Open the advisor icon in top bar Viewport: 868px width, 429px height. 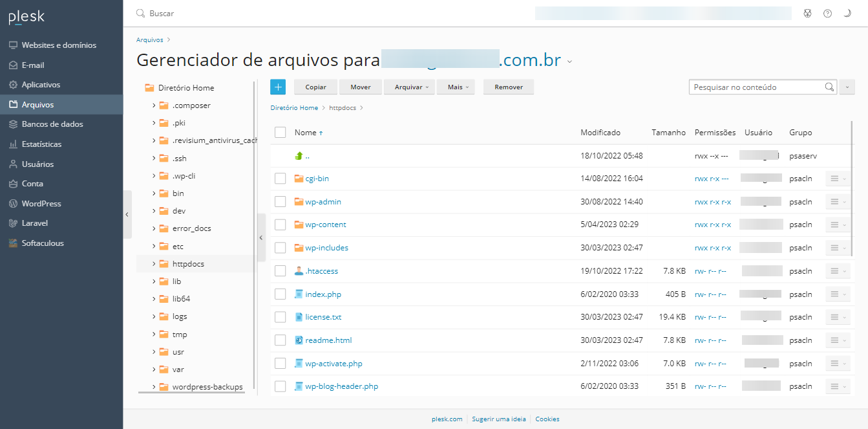coord(807,13)
